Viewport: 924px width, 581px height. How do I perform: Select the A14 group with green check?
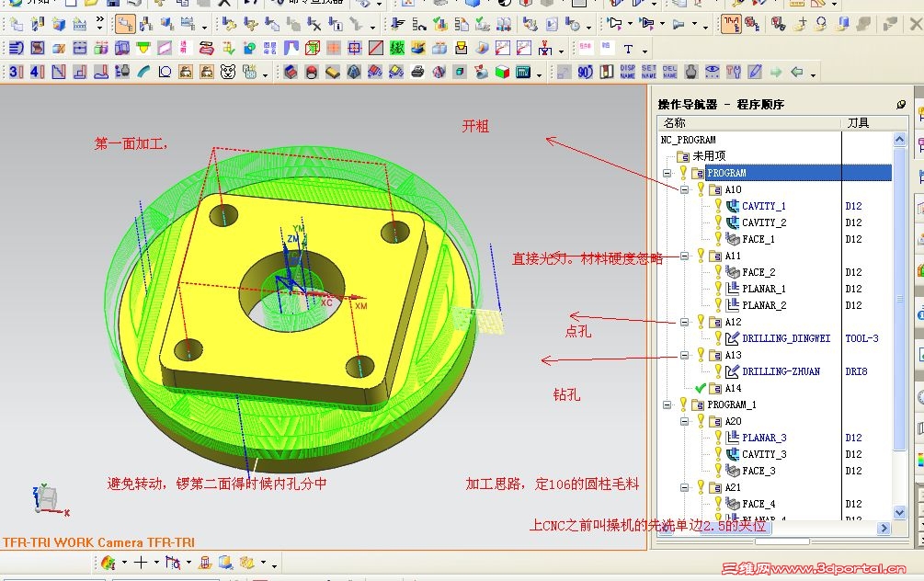click(x=733, y=388)
